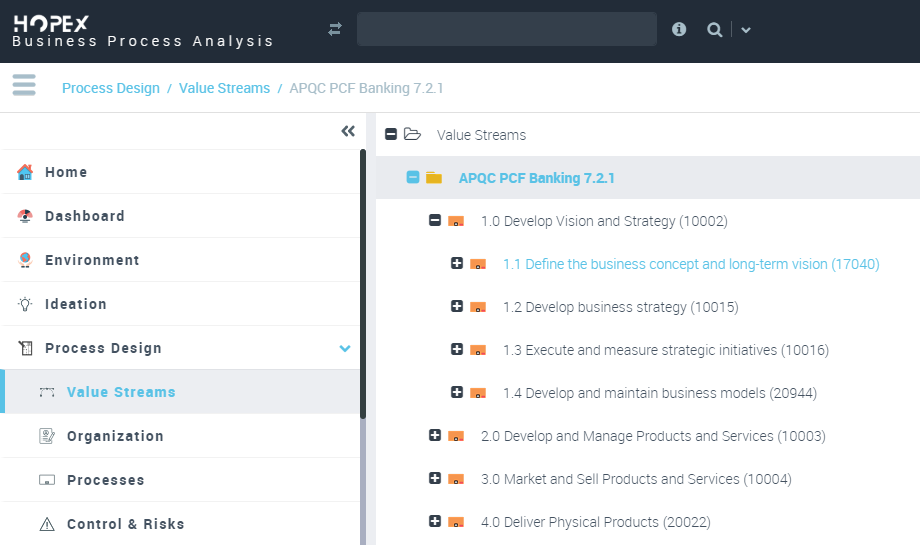This screenshot has width=920, height=545.
Task: Click the APQC PCF Banking folder icon
Action: (x=434, y=178)
